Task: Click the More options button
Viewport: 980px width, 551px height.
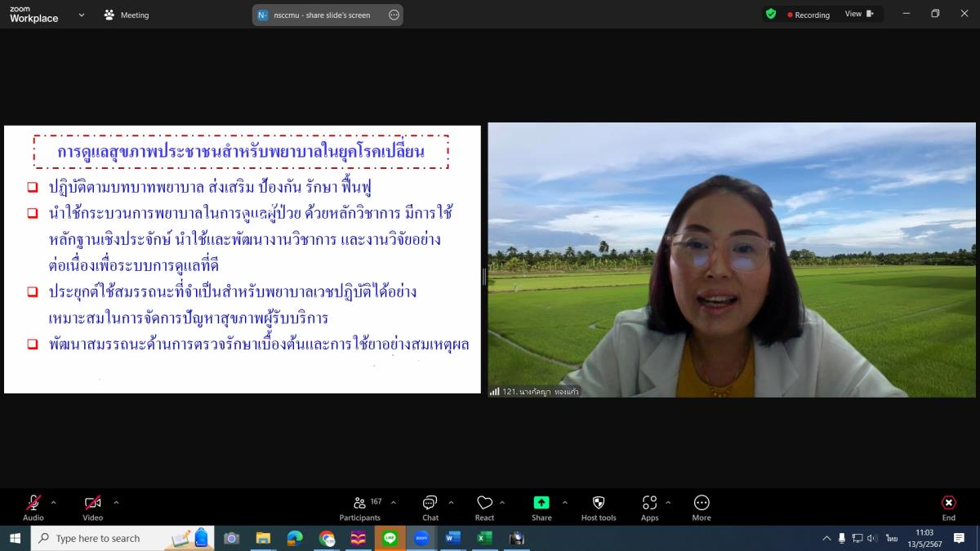Action: (702, 507)
